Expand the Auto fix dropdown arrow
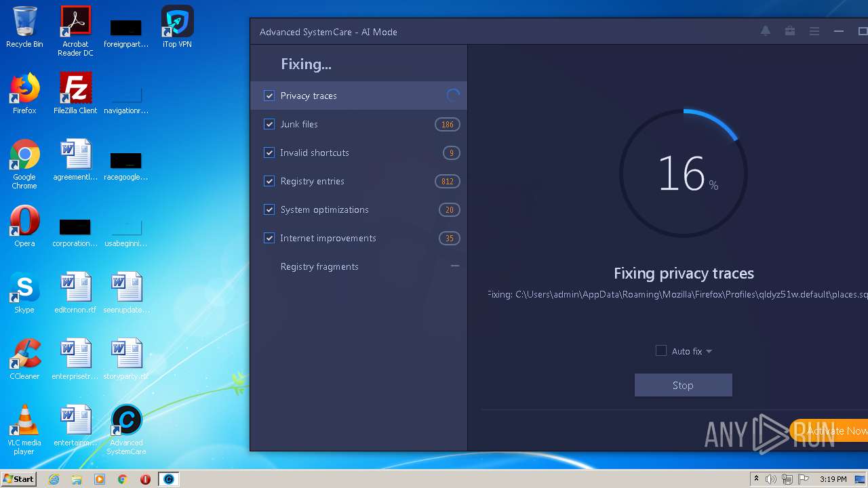Screen dimensions: 868x488 tap(709, 351)
